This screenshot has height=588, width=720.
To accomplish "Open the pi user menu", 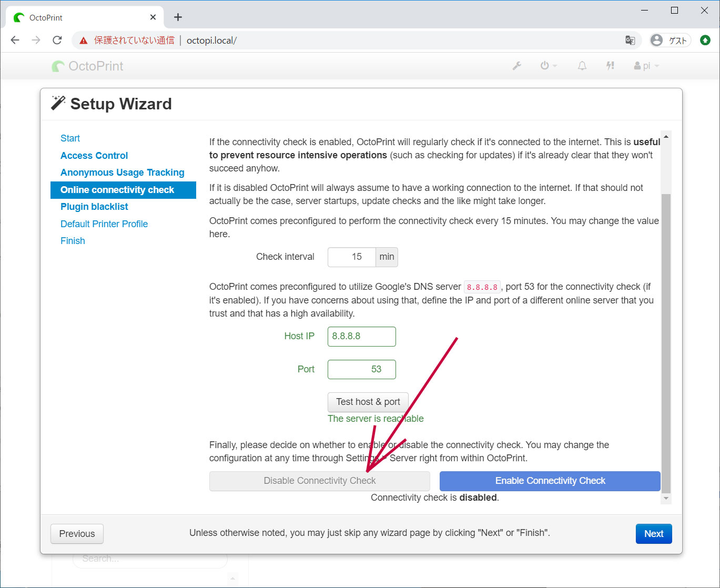I will [x=646, y=66].
